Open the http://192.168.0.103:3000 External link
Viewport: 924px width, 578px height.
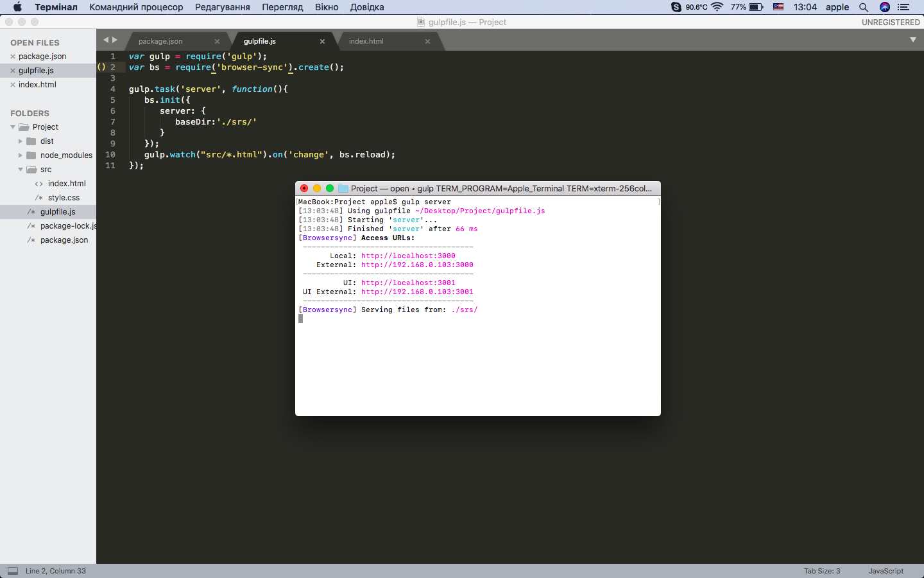(x=417, y=265)
